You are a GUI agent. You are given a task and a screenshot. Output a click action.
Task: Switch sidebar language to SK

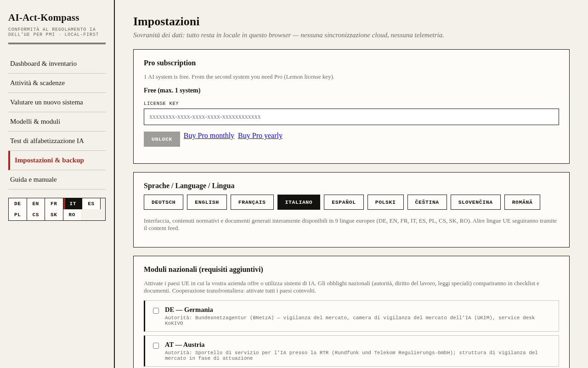click(x=54, y=215)
